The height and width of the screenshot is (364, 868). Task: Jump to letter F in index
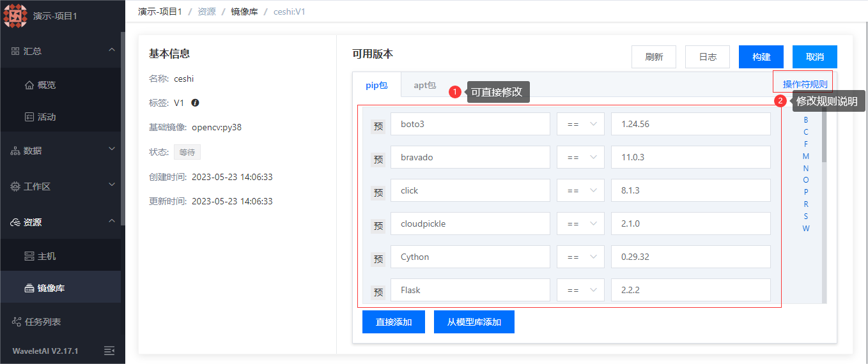806,144
